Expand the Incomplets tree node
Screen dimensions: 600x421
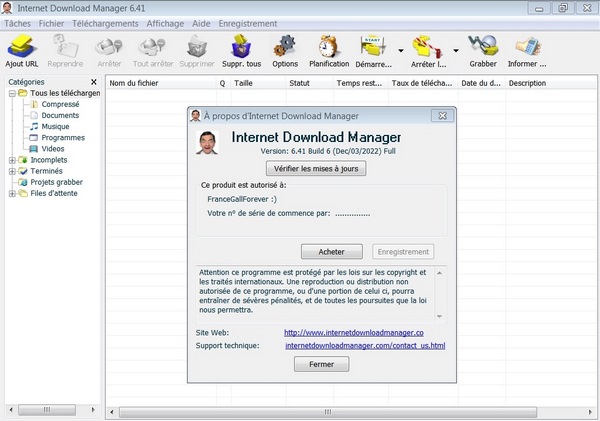point(12,160)
